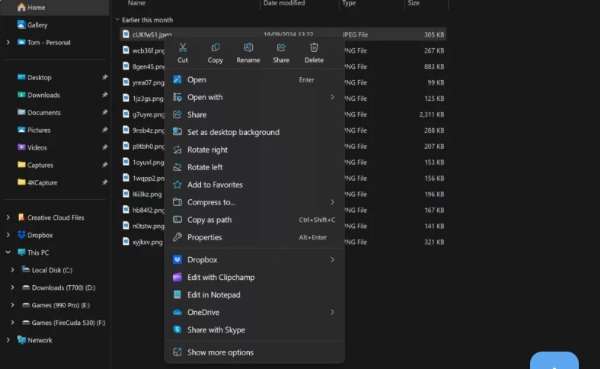
Task: Choose Set as desktop background
Action: pos(254,132)
